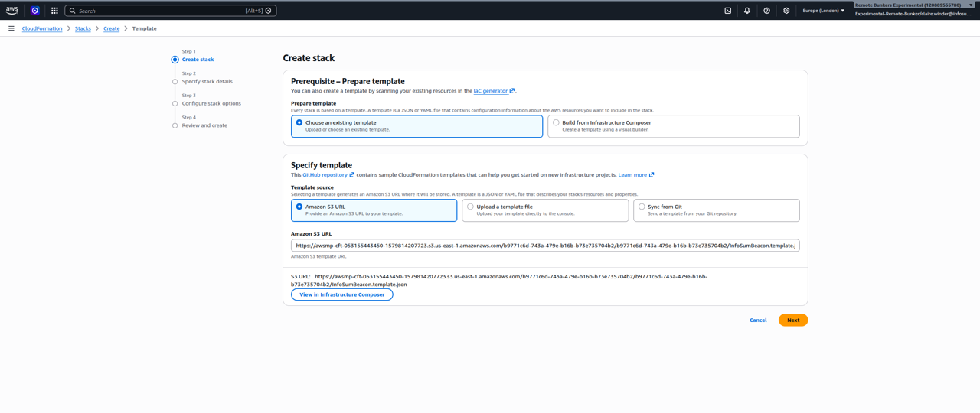Open the Amazon Q assistant icon
Viewport: 980px width, 413px height.
(35, 11)
